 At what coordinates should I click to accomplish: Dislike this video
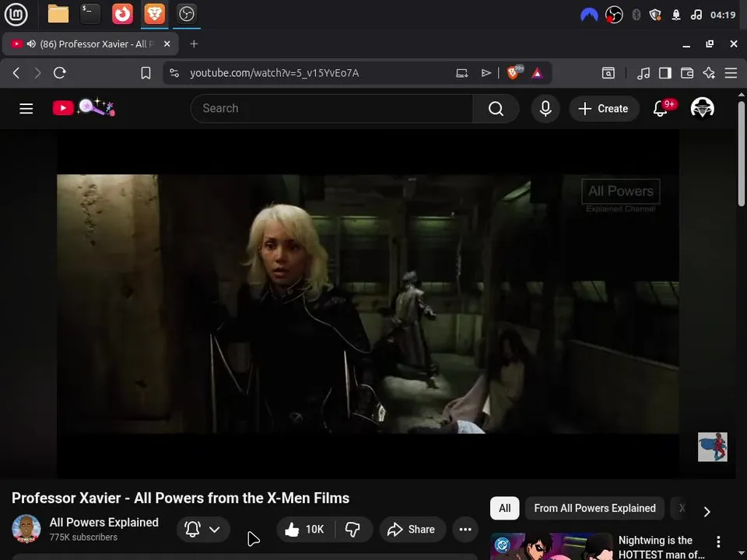point(353,529)
